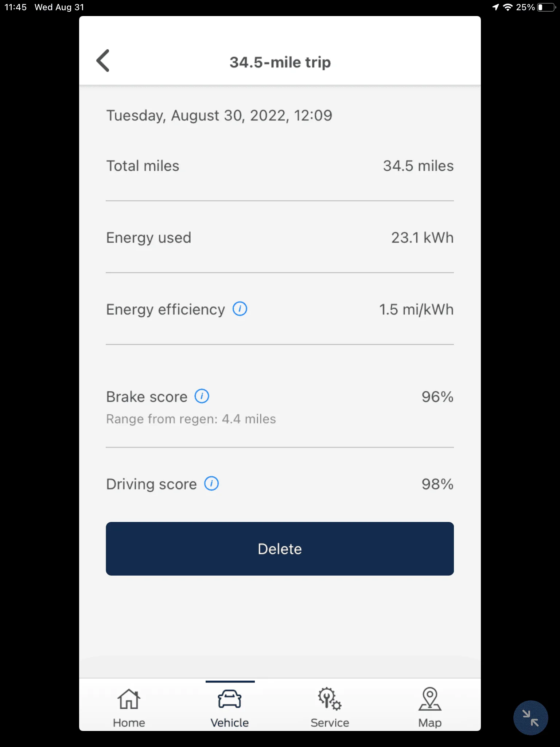The image size is (560, 747).
Task: Tap the Range from regen text
Action: (191, 419)
